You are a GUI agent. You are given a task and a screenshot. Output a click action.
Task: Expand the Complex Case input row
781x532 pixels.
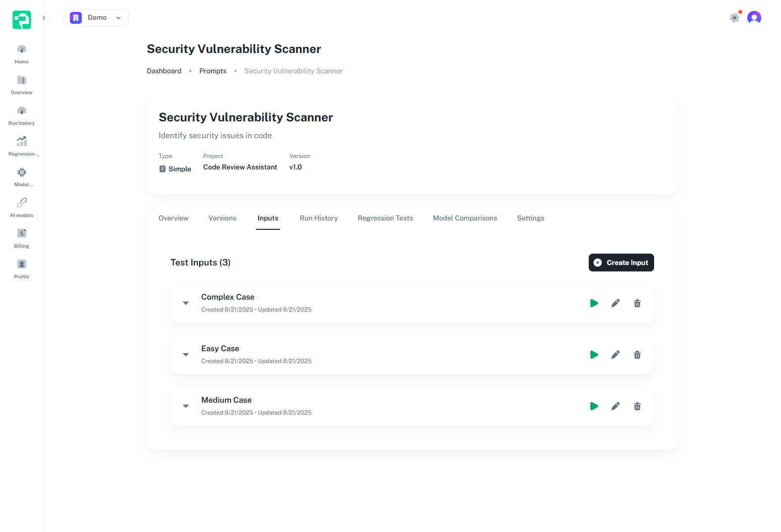(186, 303)
